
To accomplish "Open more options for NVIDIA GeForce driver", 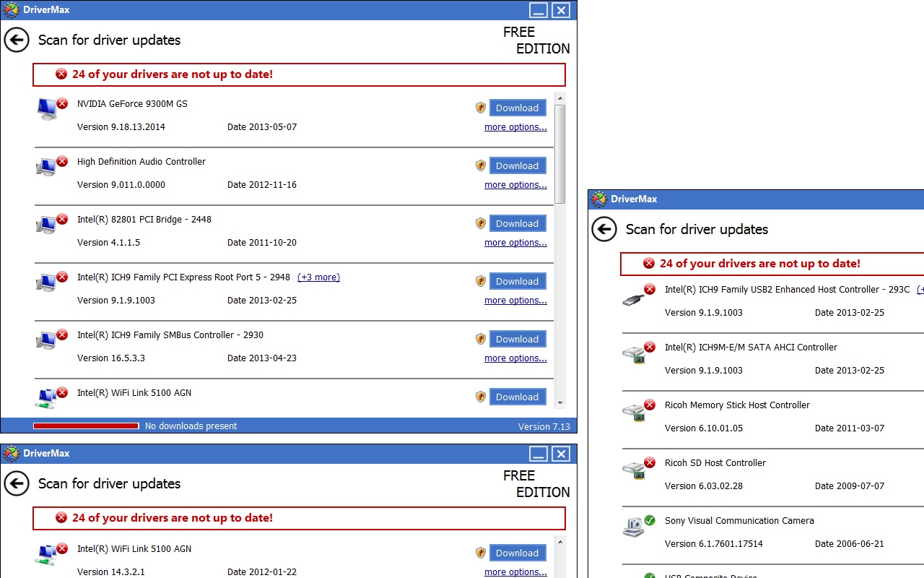I will tap(515, 127).
